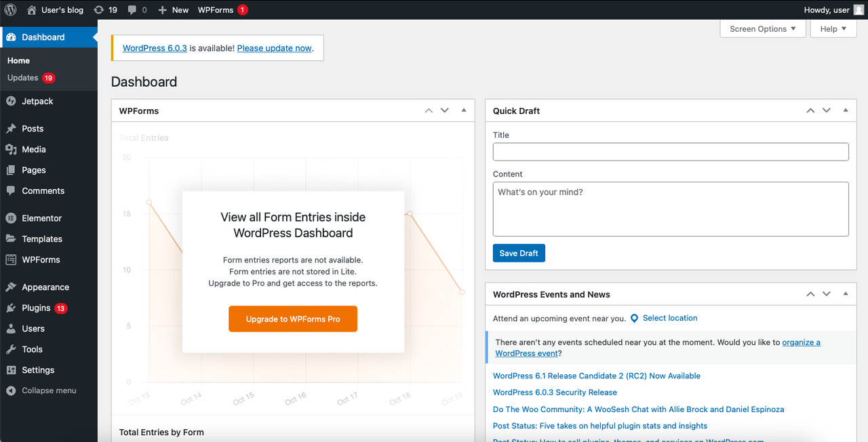Click the red 13 badge beside Plugins

(61, 308)
